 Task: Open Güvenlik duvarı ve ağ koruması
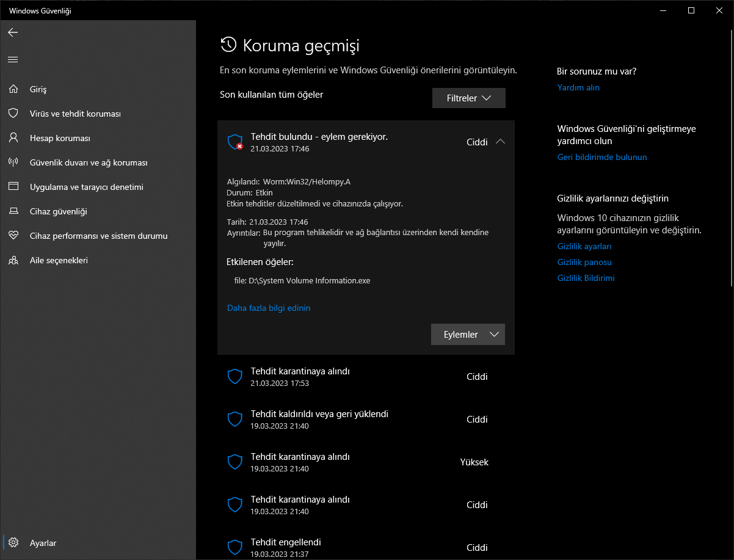click(98, 162)
